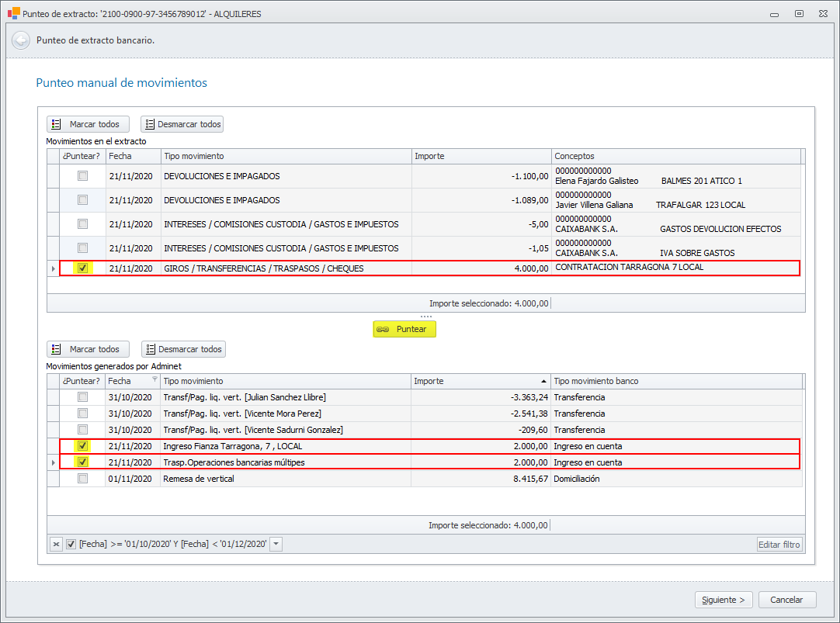840x623 pixels.
Task: Check the -1.100,00 Devoluciones e impagados row
Action: coord(83,176)
